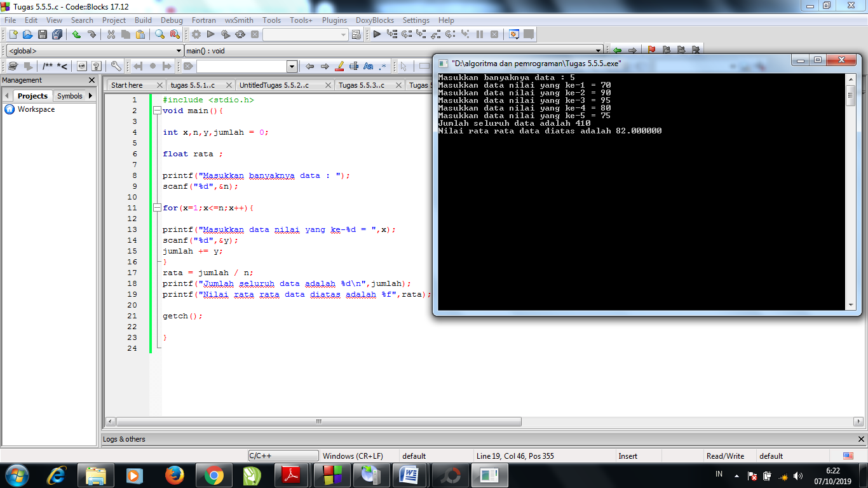Open Microsoft Word from the taskbar
Image resolution: width=868 pixels, height=488 pixels.
tap(410, 475)
